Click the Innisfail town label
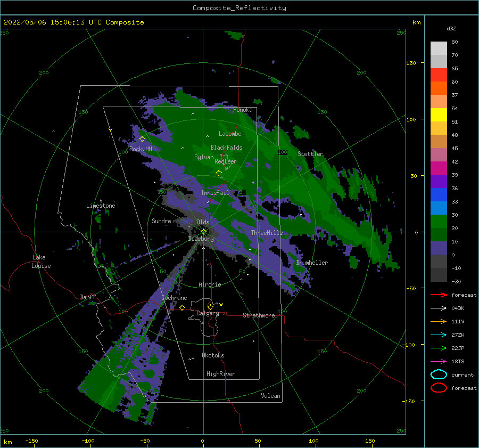Image resolution: width=479 pixels, height=448 pixels. 215,193
